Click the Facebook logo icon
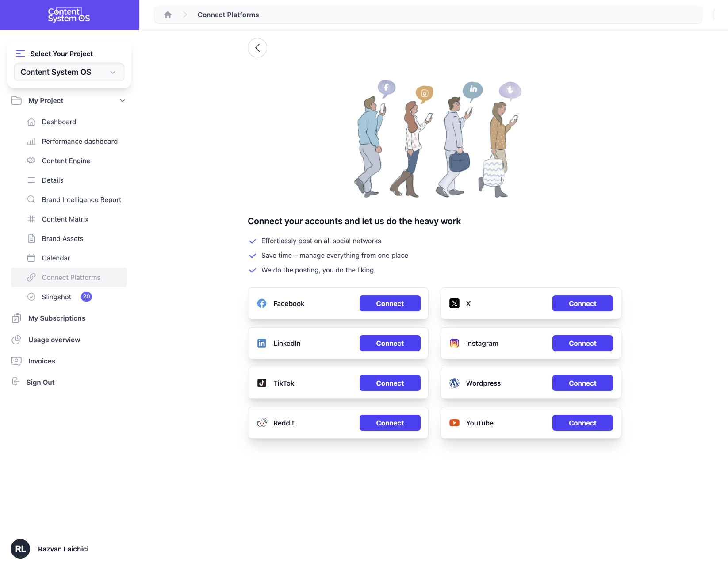This screenshot has height=570, width=728. 262,303
